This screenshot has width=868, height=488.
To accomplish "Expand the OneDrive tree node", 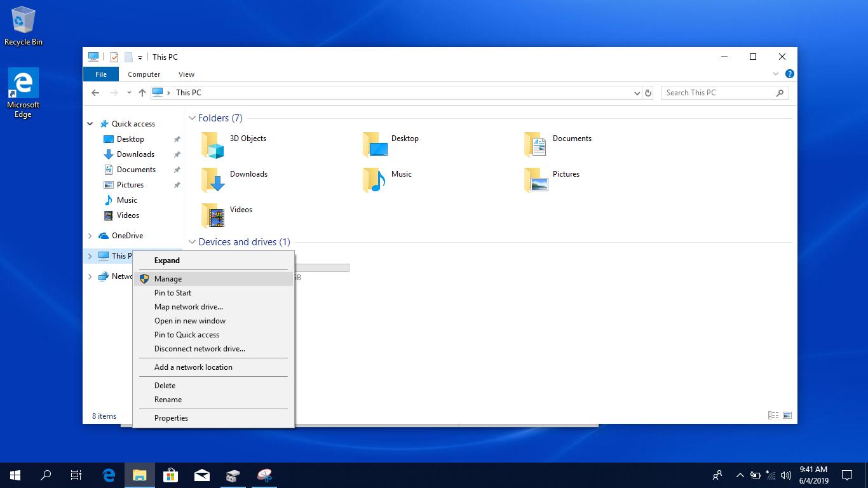I will (90, 236).
